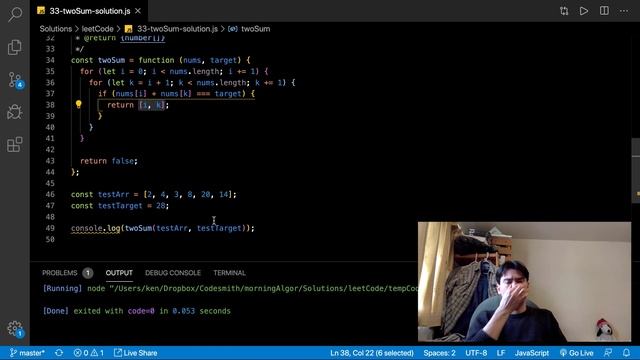Screen dimensions: 640x360
Task: Click line number 46 in gutter
Action: [50, 194]
